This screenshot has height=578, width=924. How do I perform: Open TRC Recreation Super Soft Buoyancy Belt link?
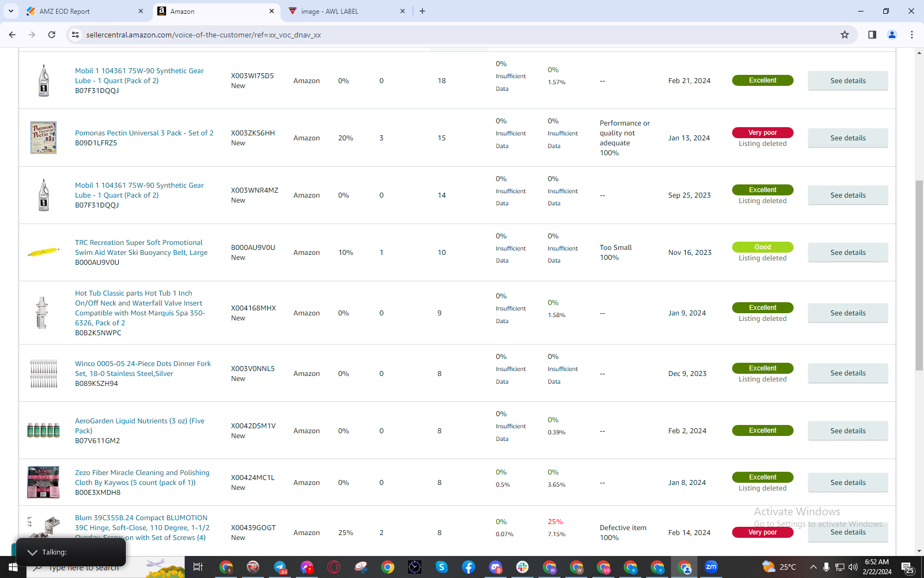coord(141,247)
